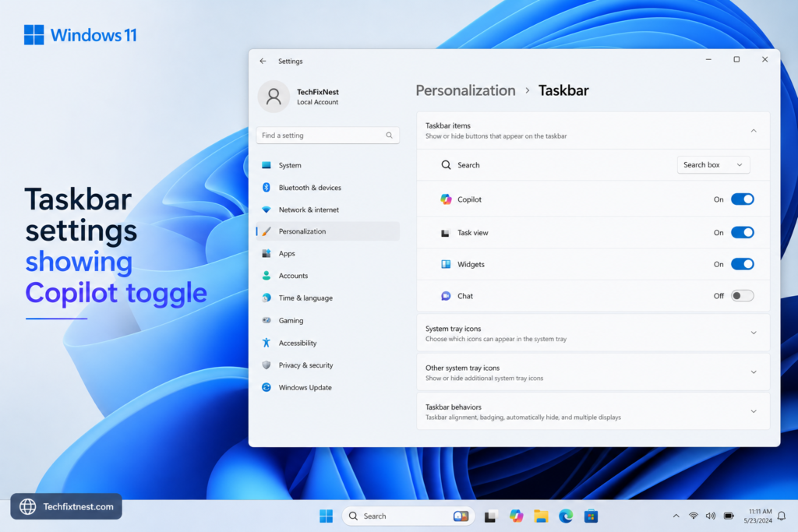
Task: Open Gaming settings page
Action: coord(328,320)
